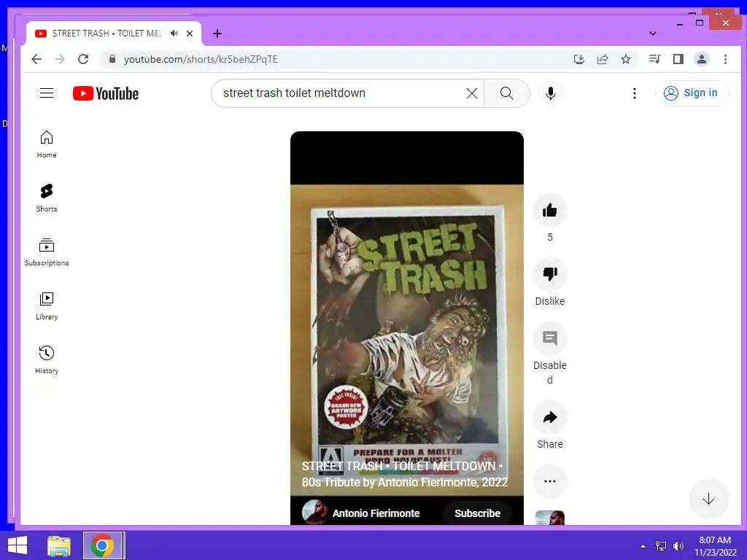Screen dimensions: 747x560
Task: Open the Windows Start menu
Action: point(18,545)
